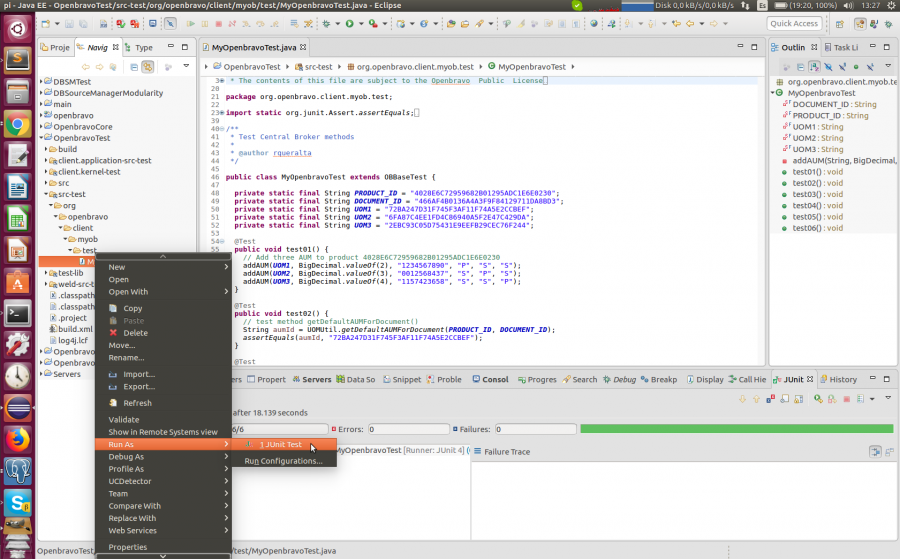Click the Firefox icon in launcher
The image size is (900, 559).
[x=17, y=439]
